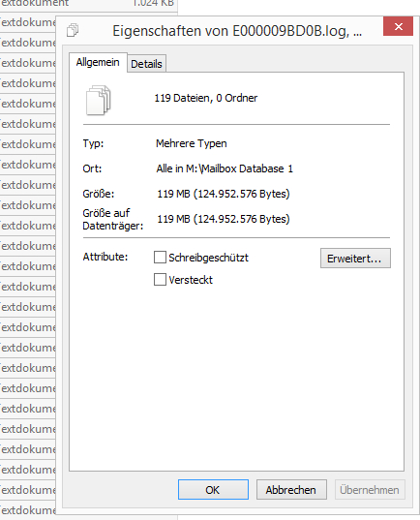This screenshot has height=520, width=420.
Task: Toggle the Versteckt checkbox
Action: [160, 280]
